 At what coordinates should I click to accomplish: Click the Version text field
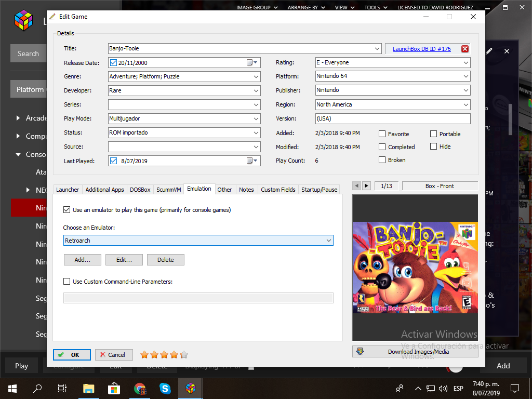tap(393, 119)
